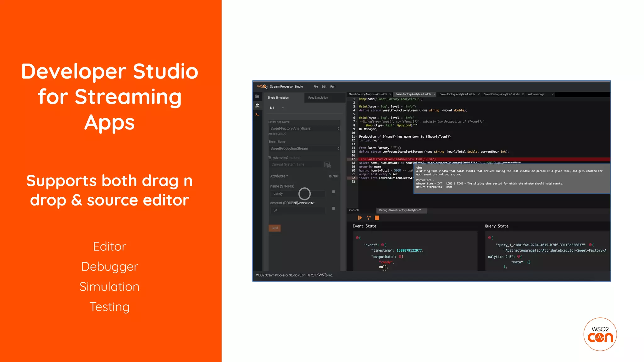This screenshot has height=362, width=644.
Task: Collapse the "outputData" array node
Action: tap(400, 256)
